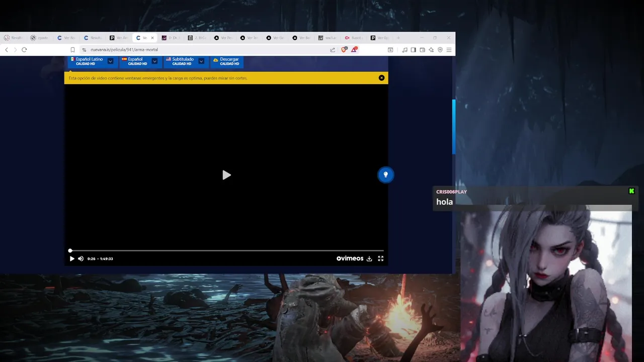The image size is (644, 362).
Task: Reload the cuevana page
Action: coord(24,50)
